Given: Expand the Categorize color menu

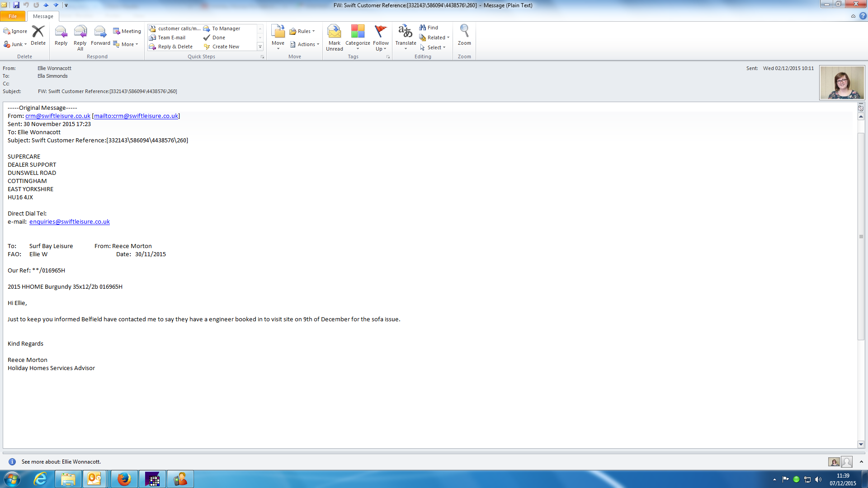Looking at the screenshot, I should (358, 36).
